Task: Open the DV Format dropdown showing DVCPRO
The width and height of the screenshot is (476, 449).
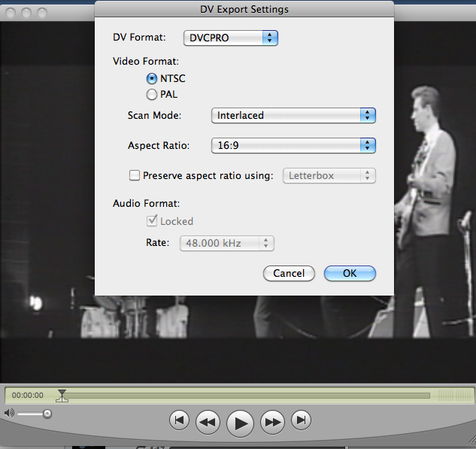Action: 231,38
